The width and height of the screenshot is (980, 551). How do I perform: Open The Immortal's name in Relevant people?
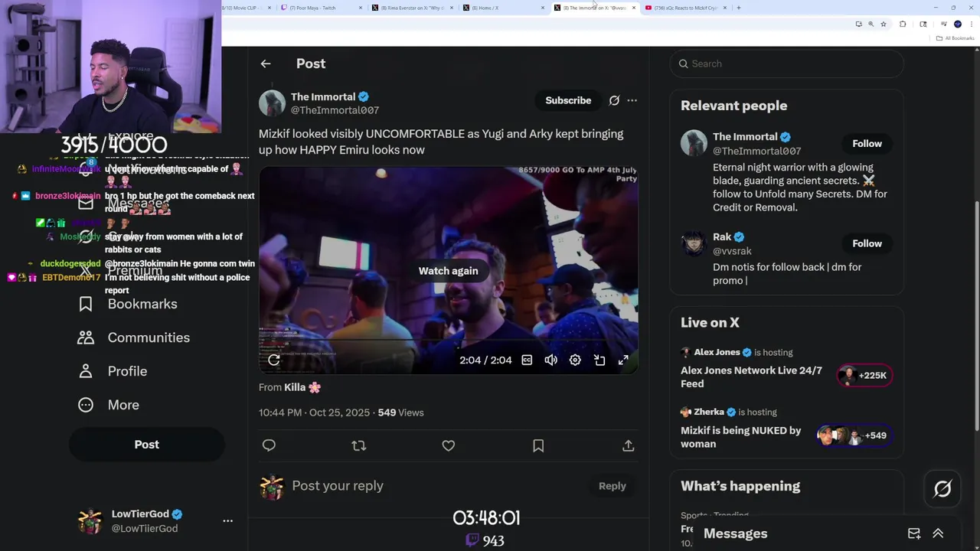coord(745,137)
